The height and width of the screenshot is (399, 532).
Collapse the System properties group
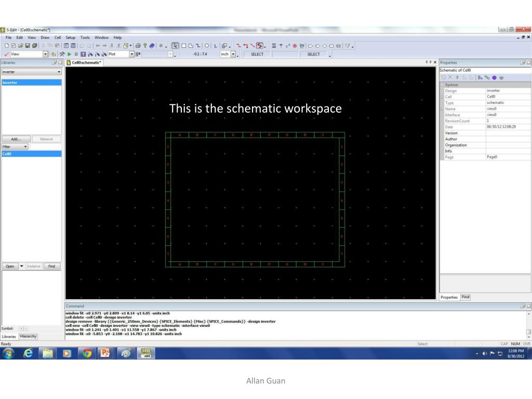pos(442,85)
